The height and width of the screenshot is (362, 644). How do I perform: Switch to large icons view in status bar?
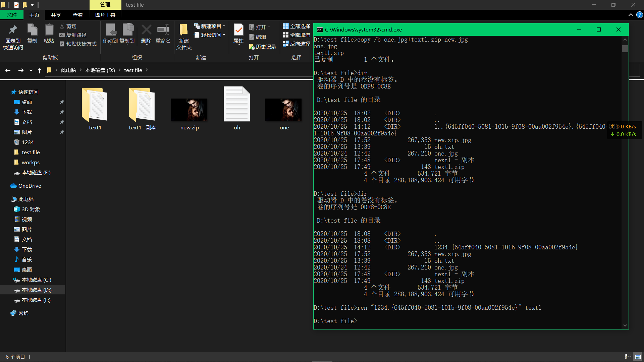point(638,357)
